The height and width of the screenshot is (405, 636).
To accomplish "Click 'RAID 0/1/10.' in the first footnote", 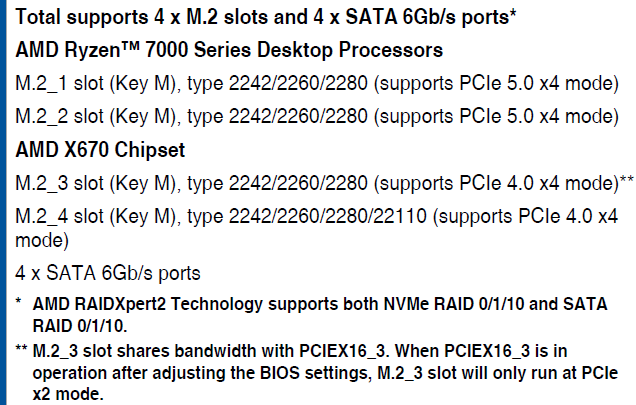I will pos(80,326).
